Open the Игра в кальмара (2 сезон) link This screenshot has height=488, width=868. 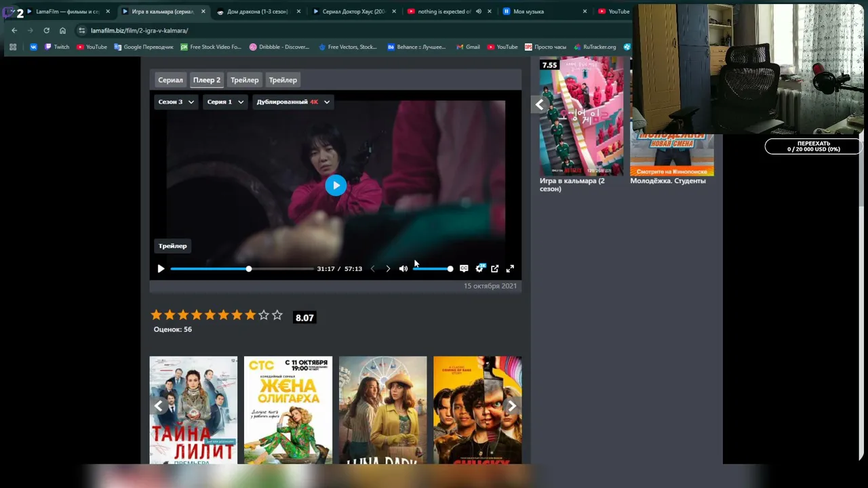point(572,185)
